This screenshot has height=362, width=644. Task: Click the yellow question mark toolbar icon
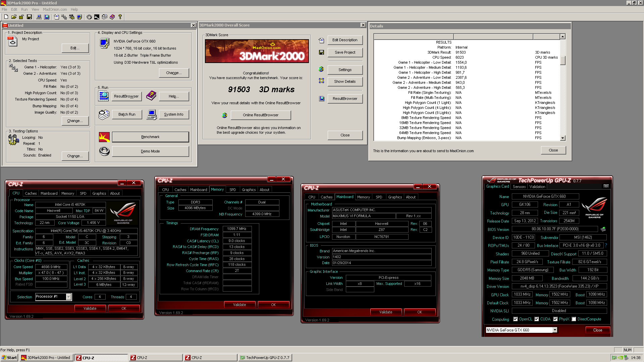click(x=120, y=17)
